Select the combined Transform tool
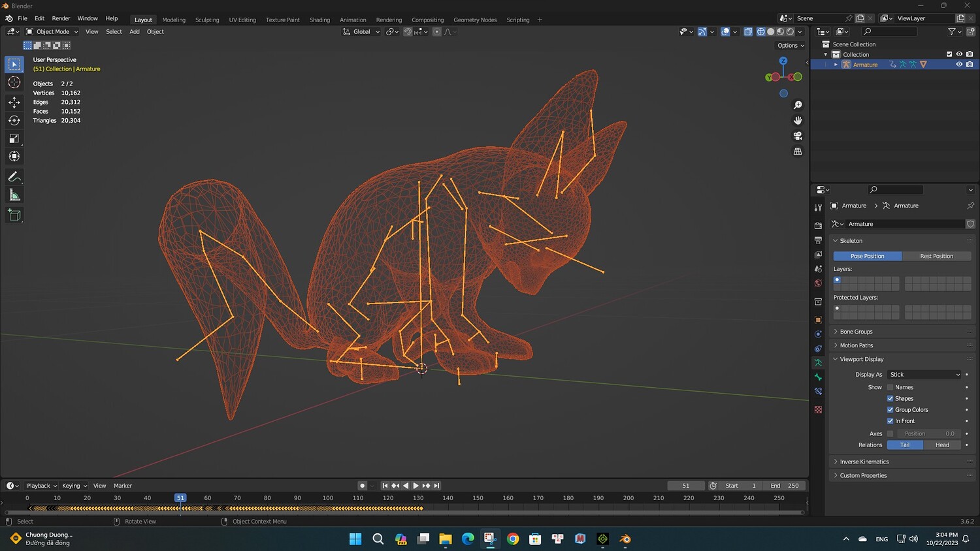The image size is (980, 551). [x=14, y=156]
